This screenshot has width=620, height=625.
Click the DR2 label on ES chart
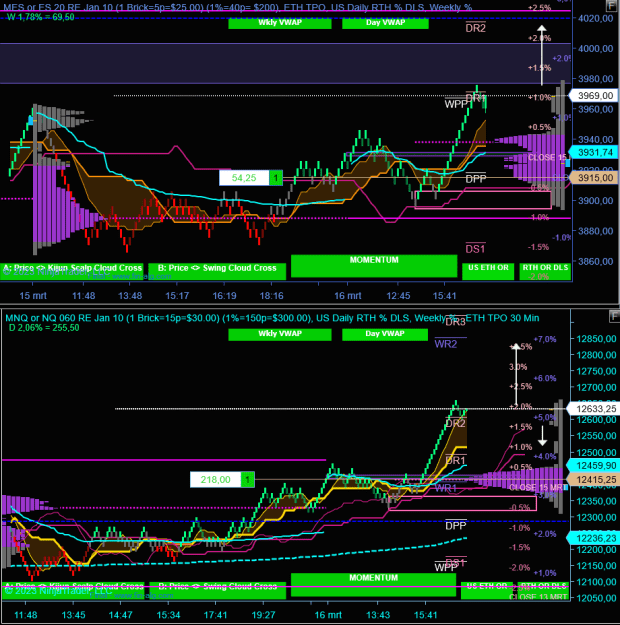476,28
